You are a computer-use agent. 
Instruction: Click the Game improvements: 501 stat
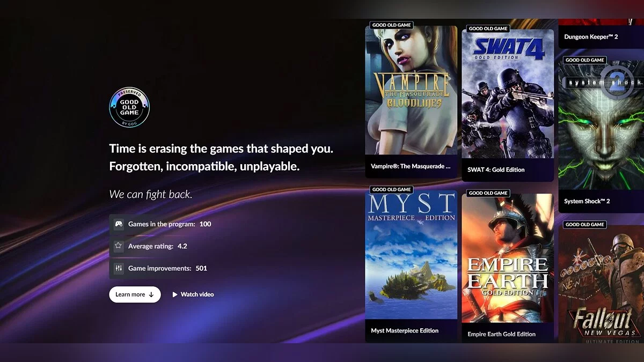click(167, 268)
